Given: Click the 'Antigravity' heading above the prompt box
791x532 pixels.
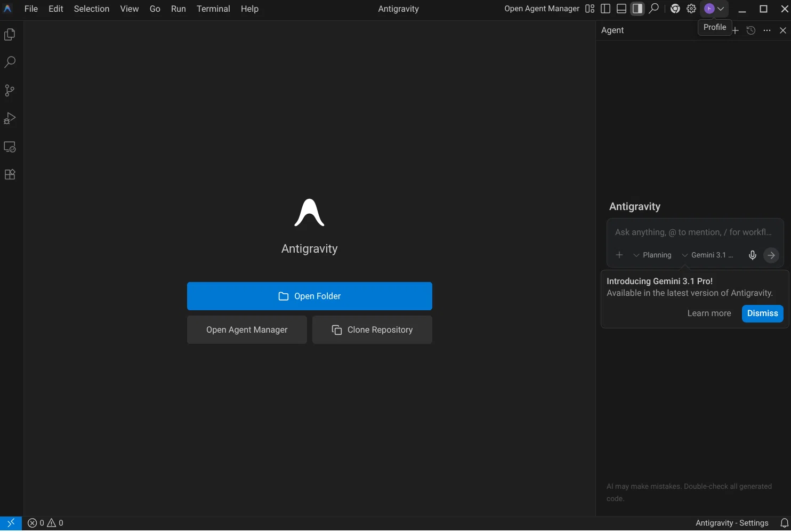Looking at the screenshot, I should click(x=635, y=207).
